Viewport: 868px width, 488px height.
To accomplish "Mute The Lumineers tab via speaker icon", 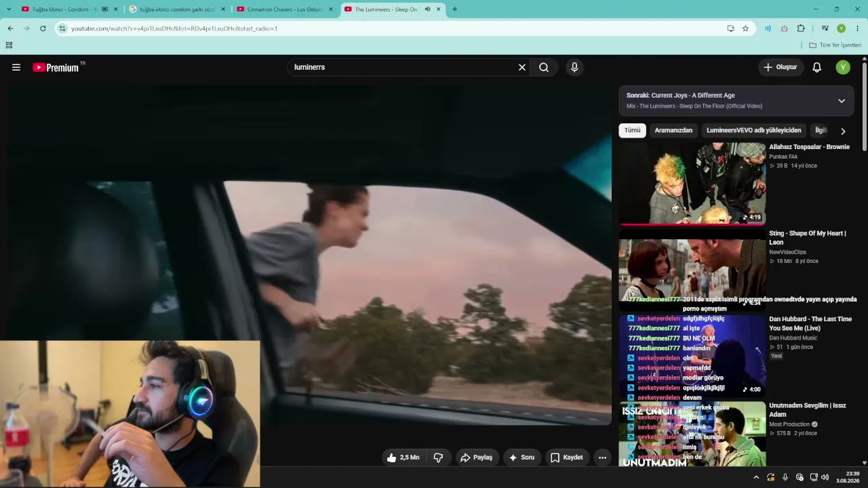I will 427,9.
